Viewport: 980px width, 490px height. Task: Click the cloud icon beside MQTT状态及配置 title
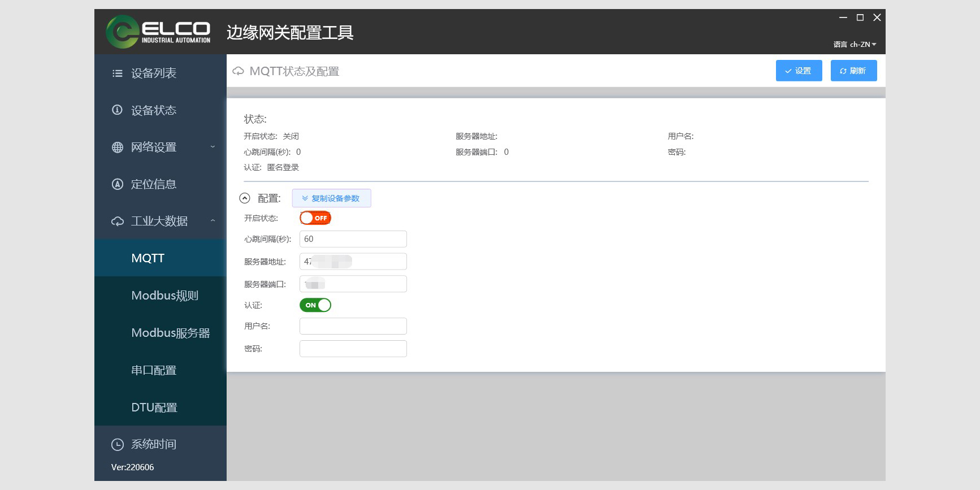point(239,71)
